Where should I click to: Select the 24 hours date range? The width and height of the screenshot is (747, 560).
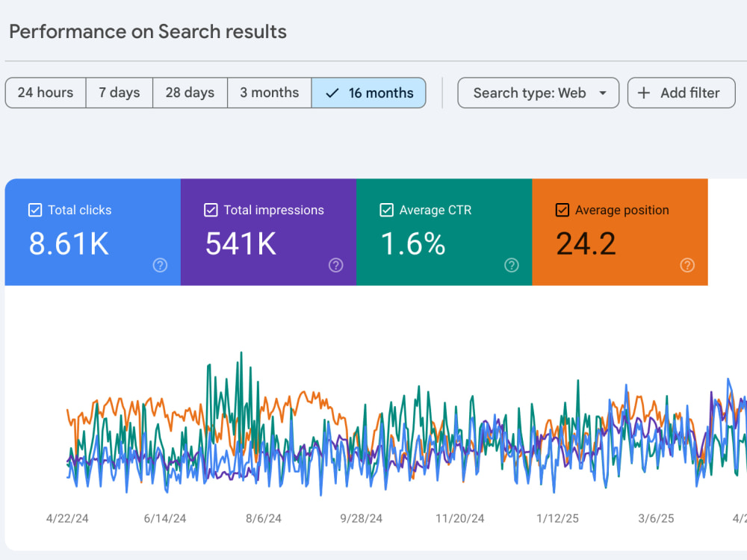coord(46,93)
